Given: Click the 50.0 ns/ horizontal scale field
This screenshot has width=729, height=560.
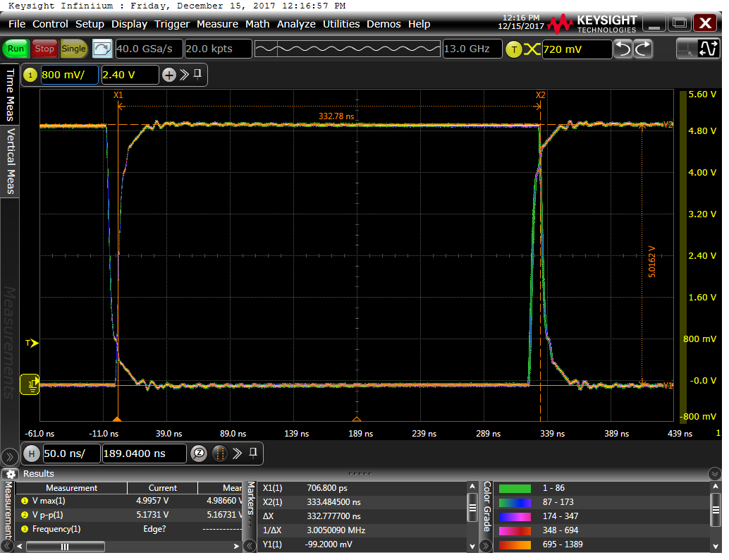Looking at the screenshot, I should coord(72,454).
